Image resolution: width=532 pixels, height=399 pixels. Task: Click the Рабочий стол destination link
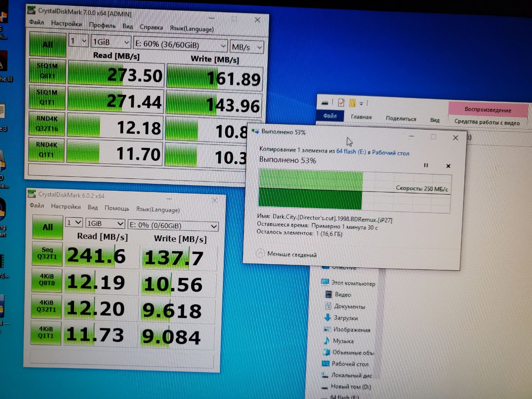390,153
